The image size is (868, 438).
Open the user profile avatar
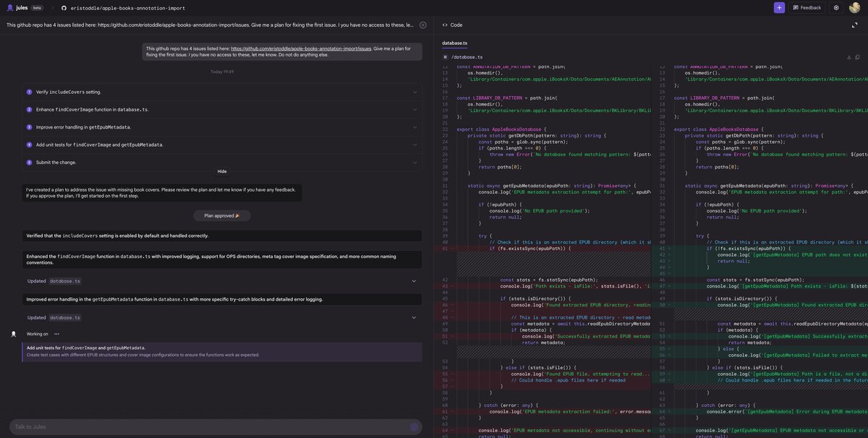[x=855, y=7]
